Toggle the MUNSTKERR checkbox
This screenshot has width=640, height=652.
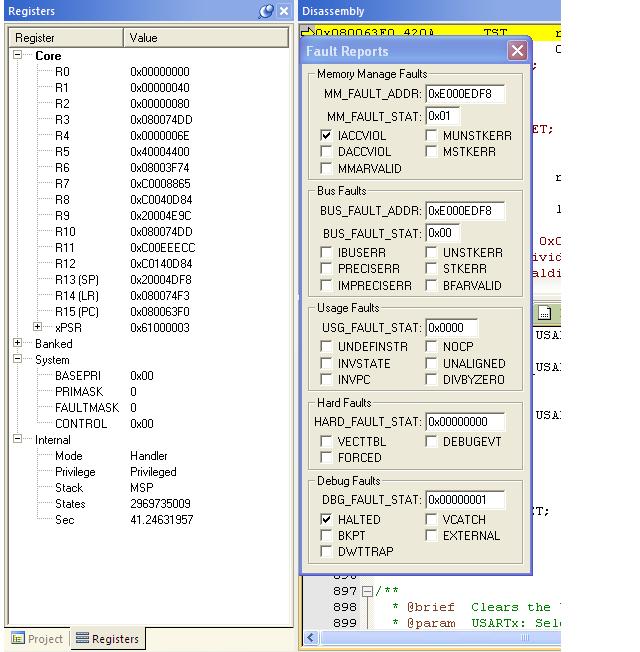tap(431, 135)
